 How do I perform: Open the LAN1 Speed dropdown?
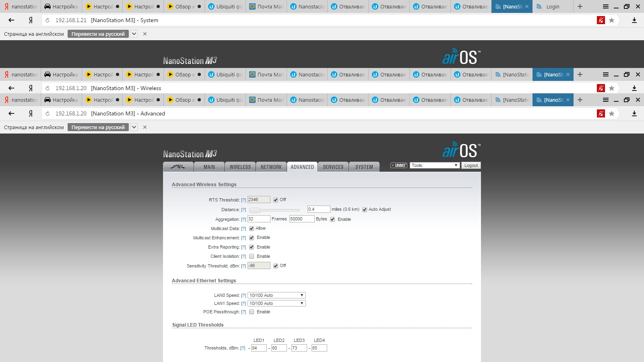pos(277,303)
